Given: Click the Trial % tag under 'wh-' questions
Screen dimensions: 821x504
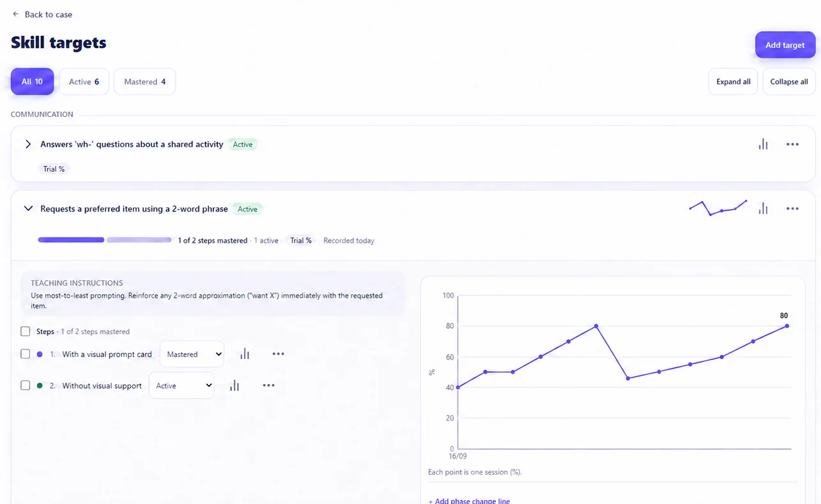Looking at the screenshot, I should click(x=54, y=169).
